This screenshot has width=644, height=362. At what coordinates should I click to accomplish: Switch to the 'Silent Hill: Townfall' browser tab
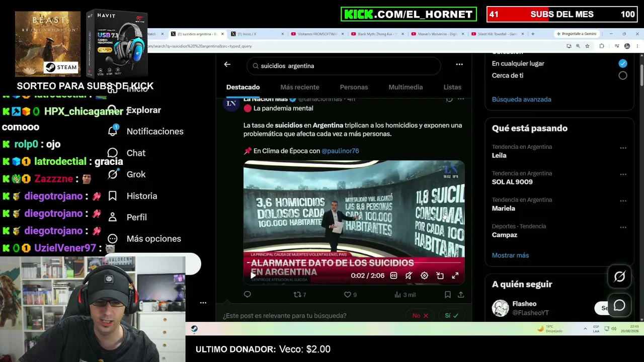coord(497,34)
